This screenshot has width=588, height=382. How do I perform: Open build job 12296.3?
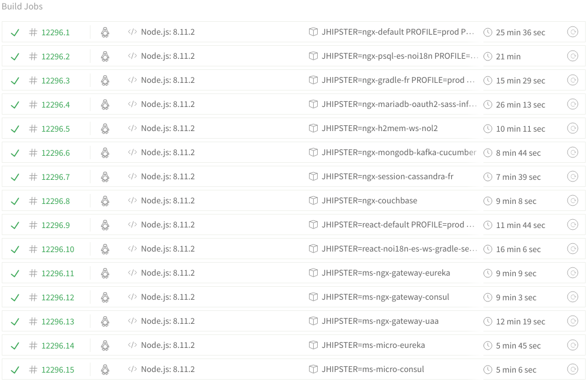point(55,81)
